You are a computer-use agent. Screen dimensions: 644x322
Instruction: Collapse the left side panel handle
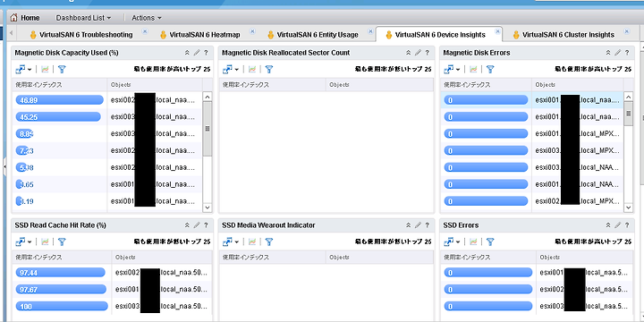point(4,166)
